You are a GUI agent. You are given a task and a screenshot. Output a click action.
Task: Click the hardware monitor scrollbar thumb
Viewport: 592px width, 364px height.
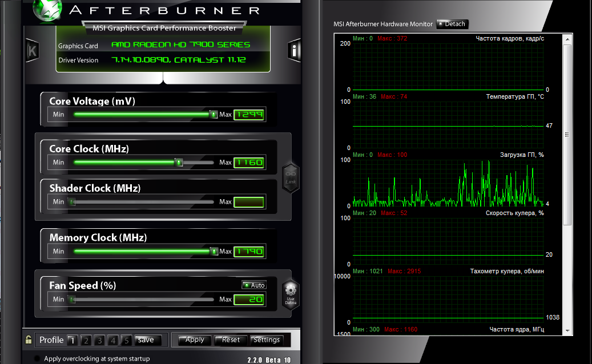567,135
